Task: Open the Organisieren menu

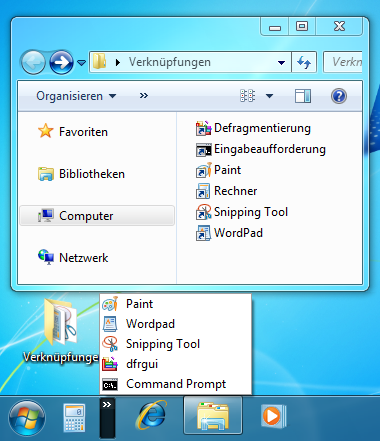Action: click(x=76, y=96)
